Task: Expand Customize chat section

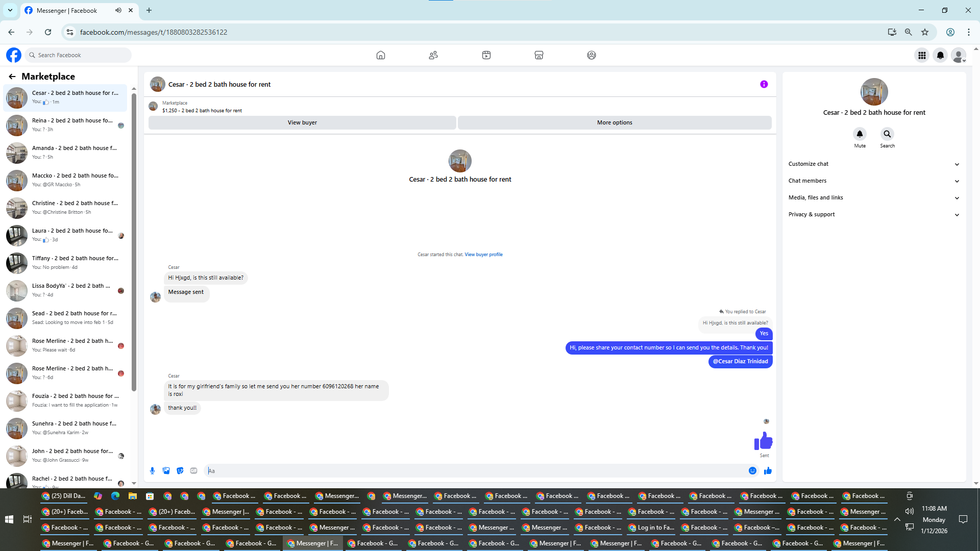Action: [874, 164]
